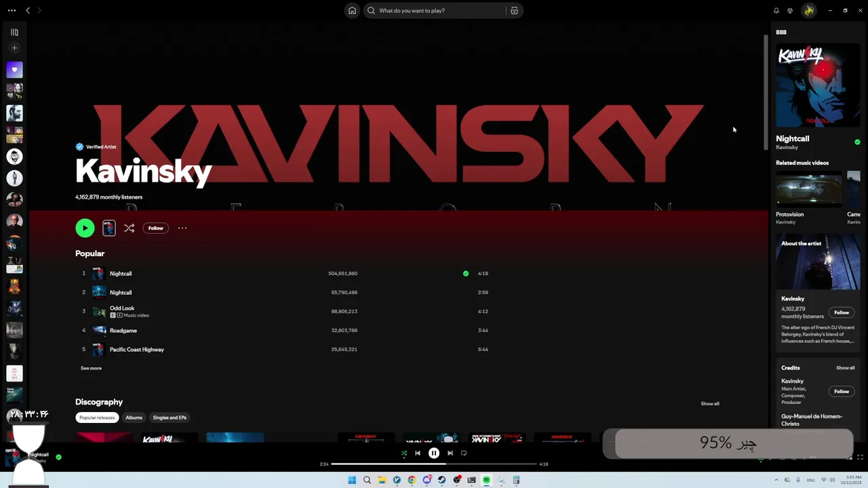Click the 4,162,879 monthly listeners header text
Viewport: 868px width, 488px height.
coord(108,197)
